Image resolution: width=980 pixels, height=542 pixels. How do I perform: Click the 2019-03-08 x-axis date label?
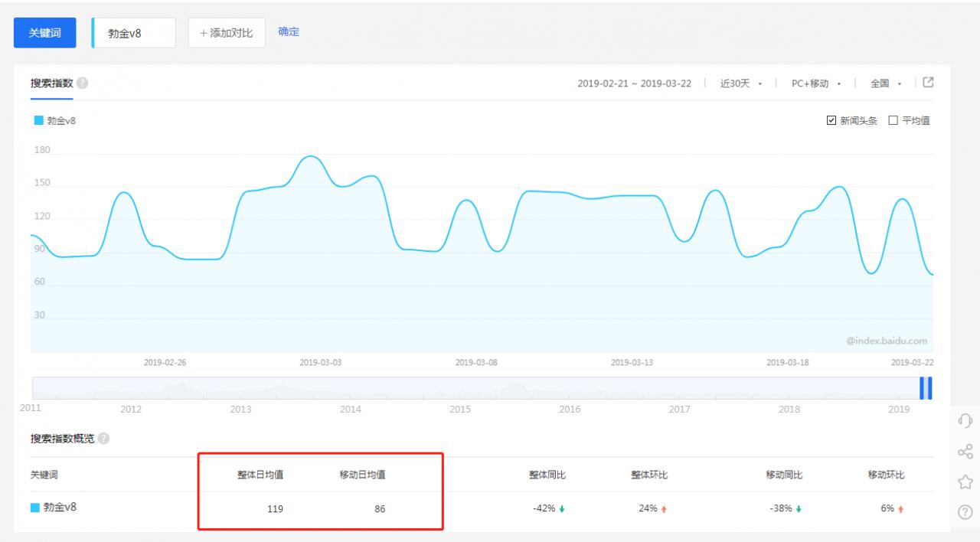[476, 363]
